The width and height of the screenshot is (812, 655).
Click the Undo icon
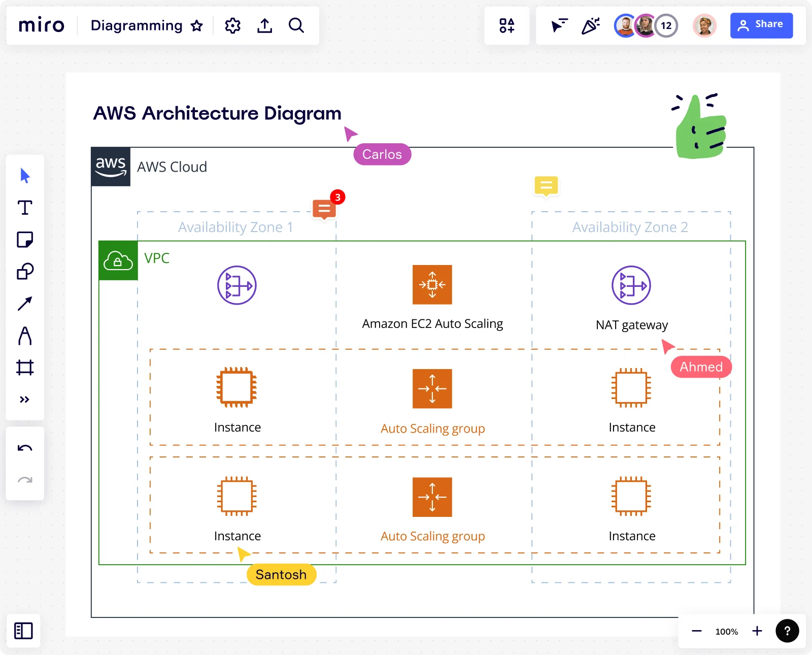tap(24, 447)
